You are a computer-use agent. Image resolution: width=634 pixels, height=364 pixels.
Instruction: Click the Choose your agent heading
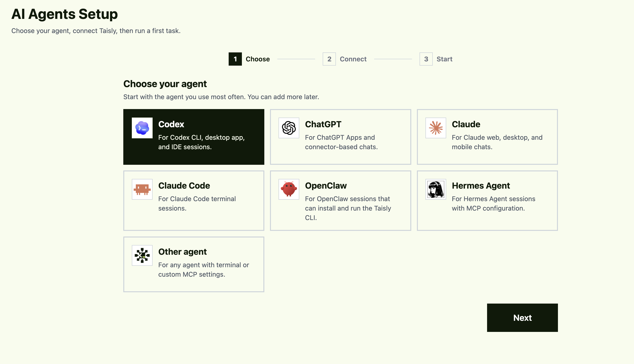point(165,84)
